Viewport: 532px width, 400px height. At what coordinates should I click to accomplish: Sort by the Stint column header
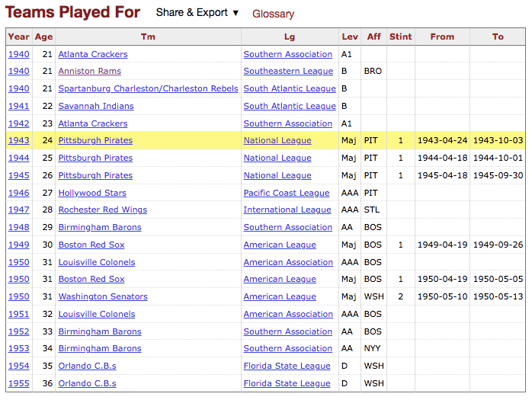tap(400, 37)
